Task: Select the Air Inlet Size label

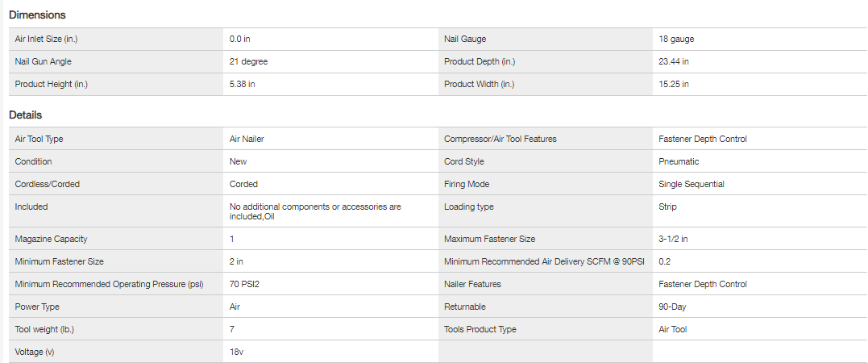Action: 46,39
